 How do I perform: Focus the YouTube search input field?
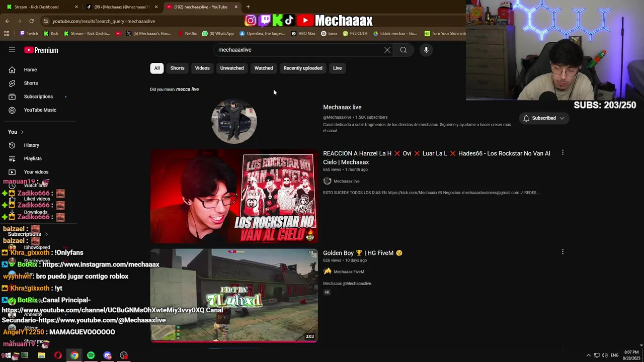[299, 50]
